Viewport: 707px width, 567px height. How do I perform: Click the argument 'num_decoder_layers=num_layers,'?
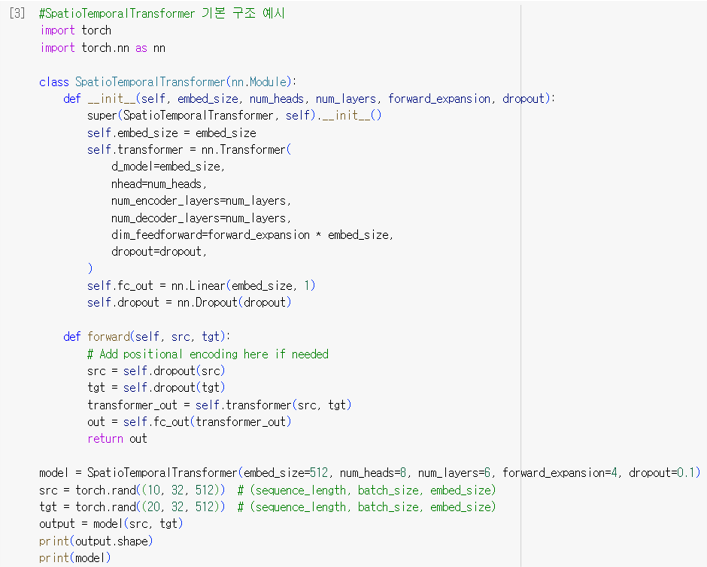(x=201, y=218)
